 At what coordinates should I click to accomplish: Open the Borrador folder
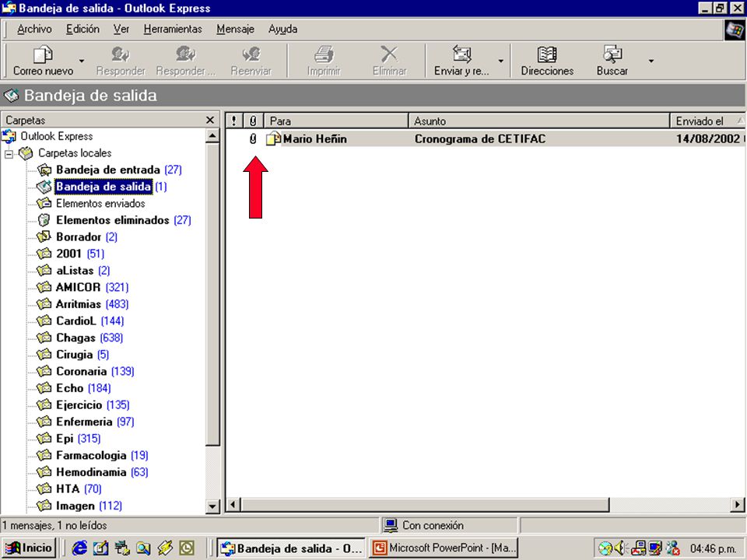click(79, 236)
